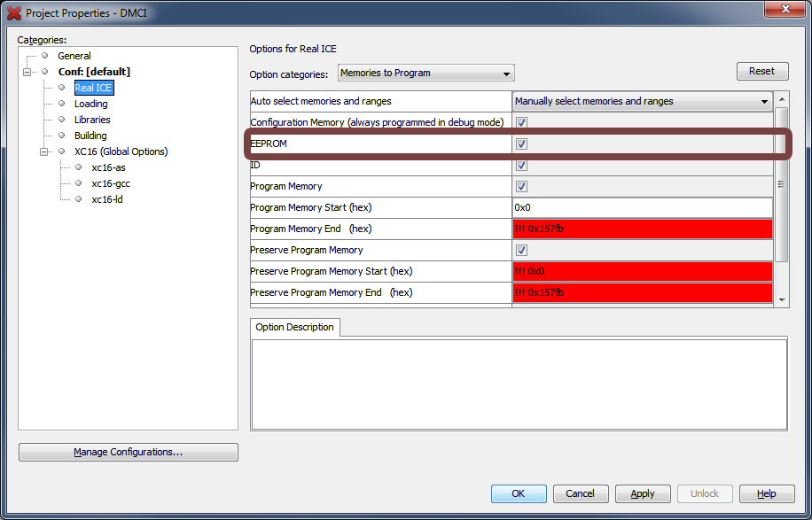The height and width of the screenshot is (520, 812).
Task: Open the Option categories dropdown
Action: (x=426, y=74)
